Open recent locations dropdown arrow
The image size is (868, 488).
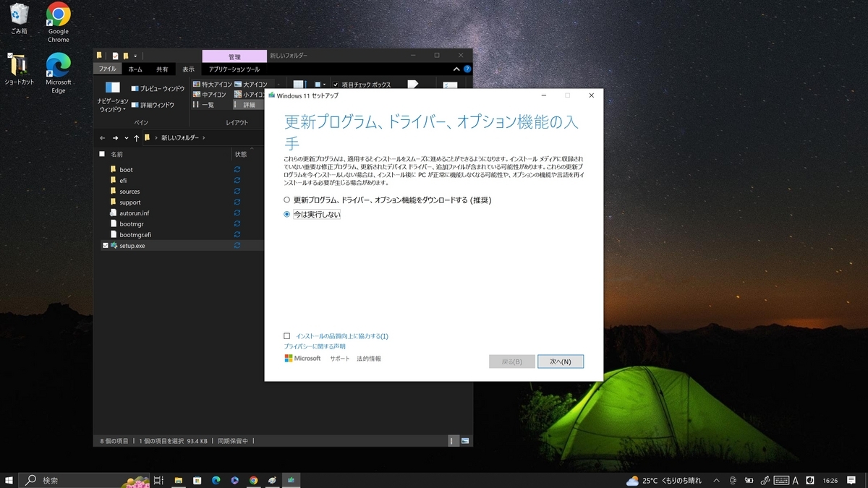click(x=126, y=137)
